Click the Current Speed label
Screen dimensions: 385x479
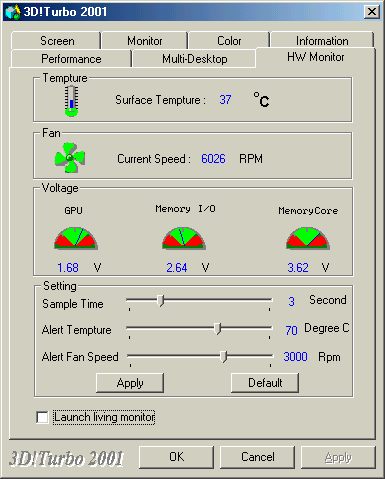[154, 159]
